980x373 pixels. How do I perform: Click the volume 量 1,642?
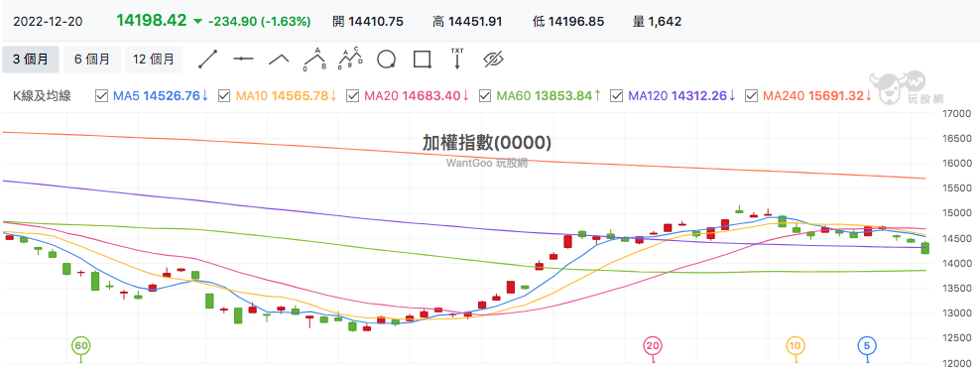(x=657, y=21)
